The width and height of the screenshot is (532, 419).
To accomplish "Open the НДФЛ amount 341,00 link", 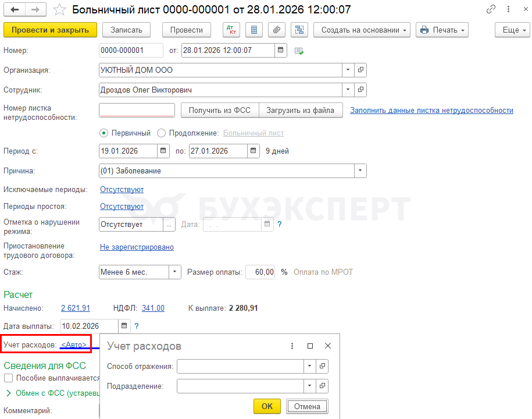I will click(x=153, y=308).
